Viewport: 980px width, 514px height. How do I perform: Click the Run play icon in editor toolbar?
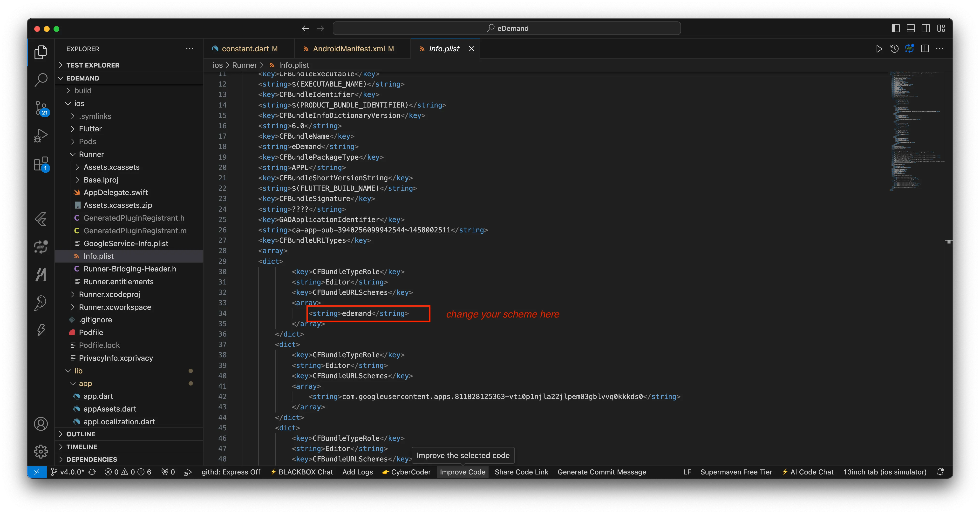[x=879, y=49]
